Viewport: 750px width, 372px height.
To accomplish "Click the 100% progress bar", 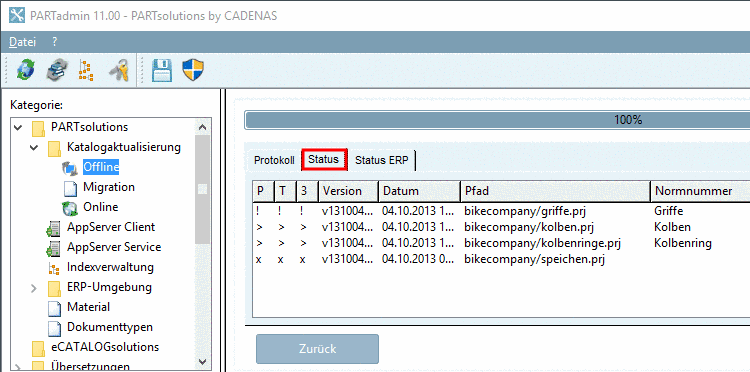I will click(x=497, y=120).
